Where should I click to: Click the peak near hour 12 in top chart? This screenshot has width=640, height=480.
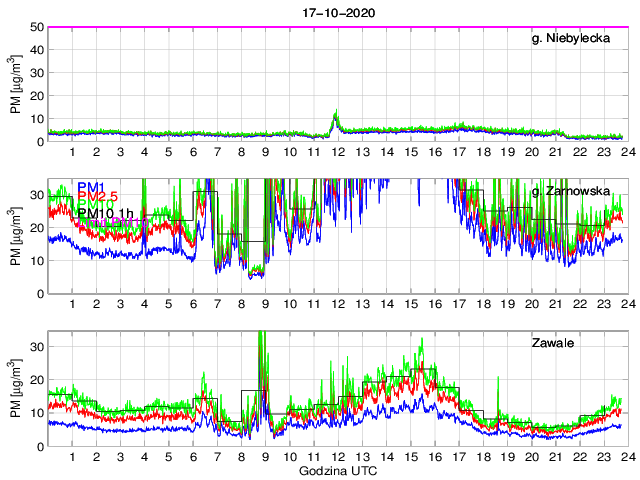(x=336, y=116)
